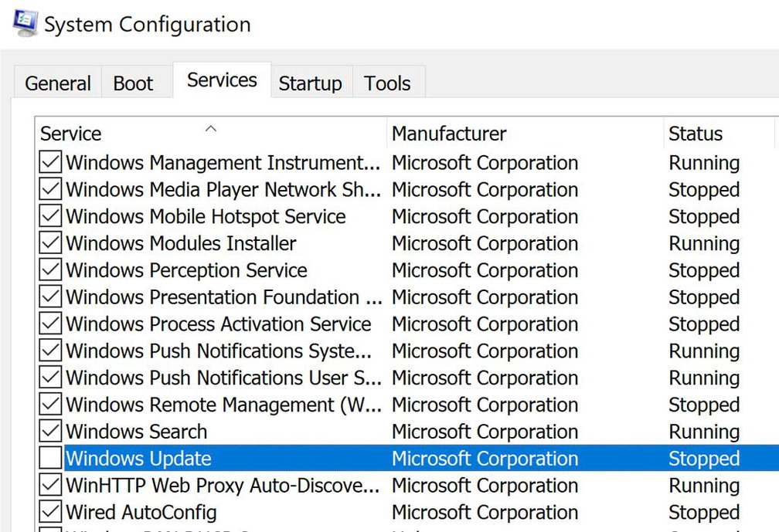Disable Windows Push Notifications System checkbox
The height and width of the screenshot is (532, 779).
50,351
